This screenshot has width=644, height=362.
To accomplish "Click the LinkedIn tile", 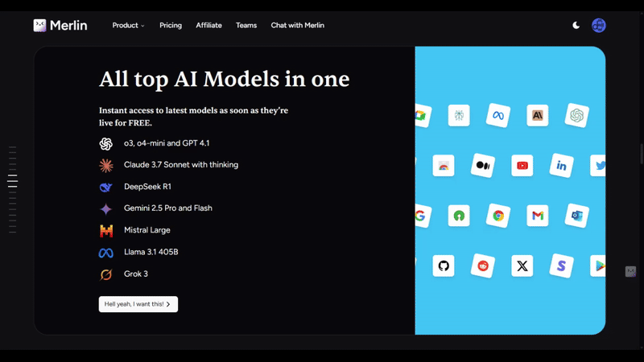I will point(561,166).
